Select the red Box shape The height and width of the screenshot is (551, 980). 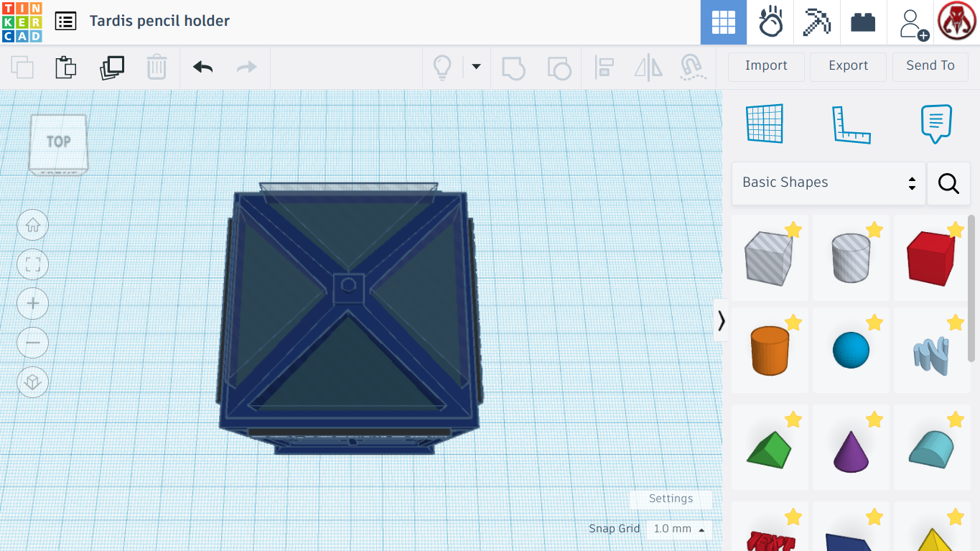point(931,258)
